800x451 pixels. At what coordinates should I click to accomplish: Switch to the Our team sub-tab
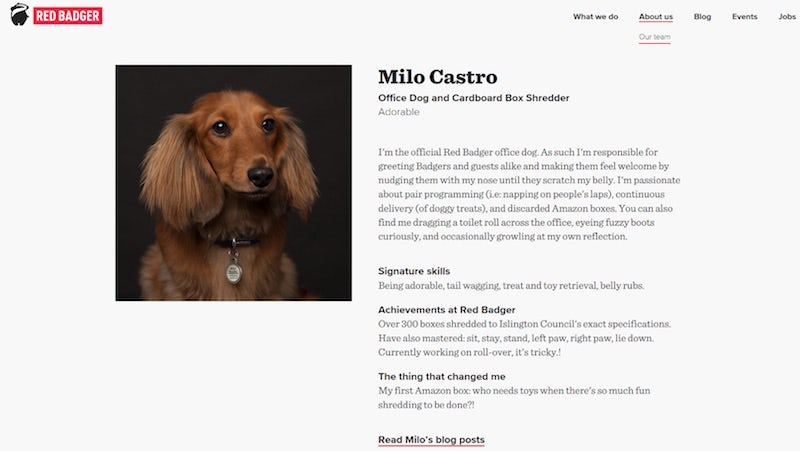(654, 37)
